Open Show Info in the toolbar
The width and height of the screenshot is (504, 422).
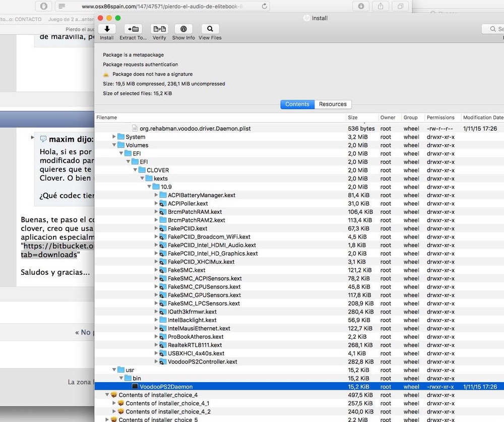click(x=183, y=29)
